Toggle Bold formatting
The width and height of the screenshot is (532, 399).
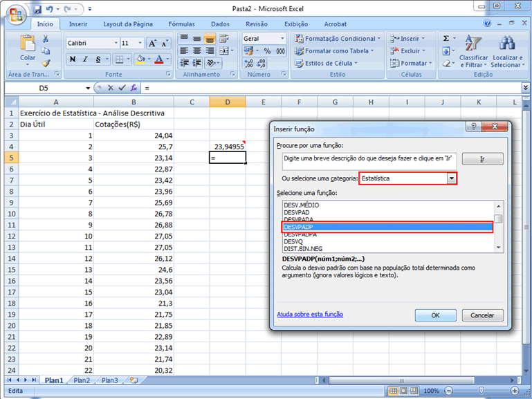(x=73, y=59)
